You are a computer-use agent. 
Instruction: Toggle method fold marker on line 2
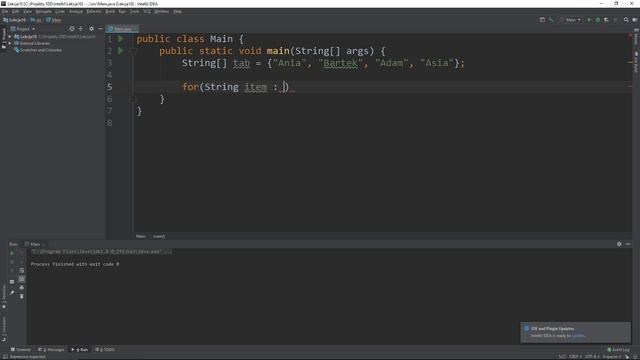pyautogui.click(x=133, y=51)
